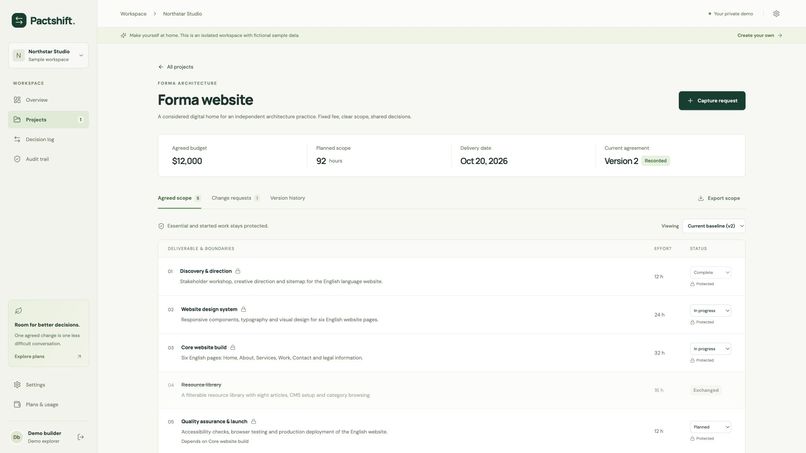Open status dropdown for Core website build
This screenshot has height=453, width=806.
(x=711, y=349)
